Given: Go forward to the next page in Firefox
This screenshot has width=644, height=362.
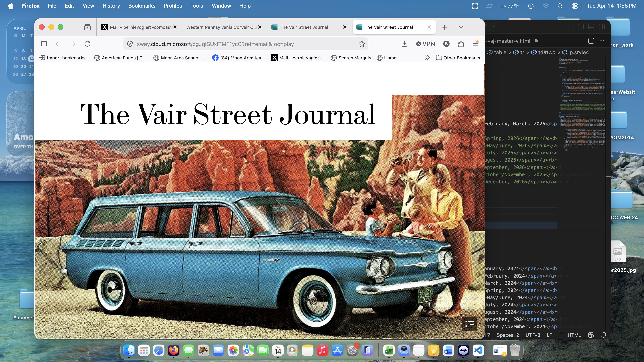Looking at the screenshot, I should tap(73, 44).
